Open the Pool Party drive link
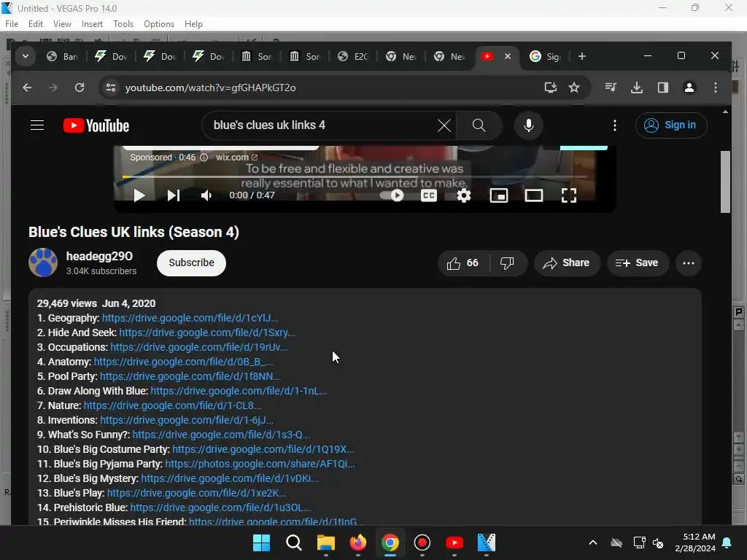This screenshot has height=560, width=747. [190, 376]
